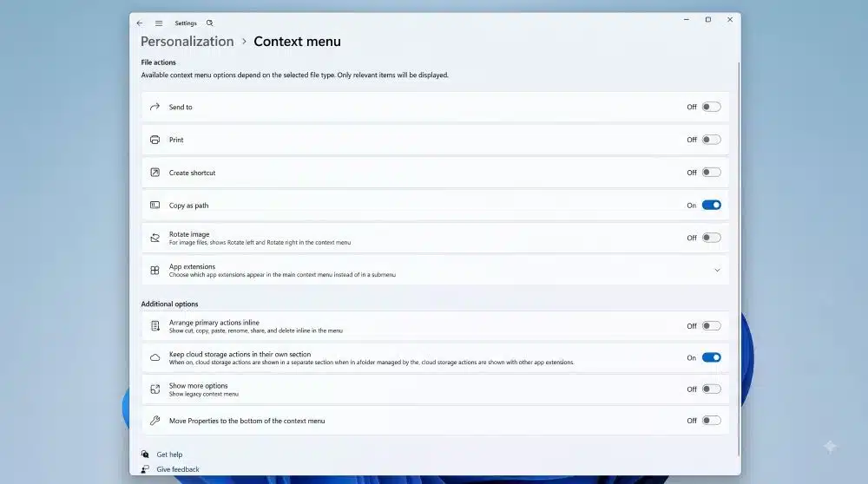Click the App extensions grid icon
The image size is (868, 484).
coord(155,271)
